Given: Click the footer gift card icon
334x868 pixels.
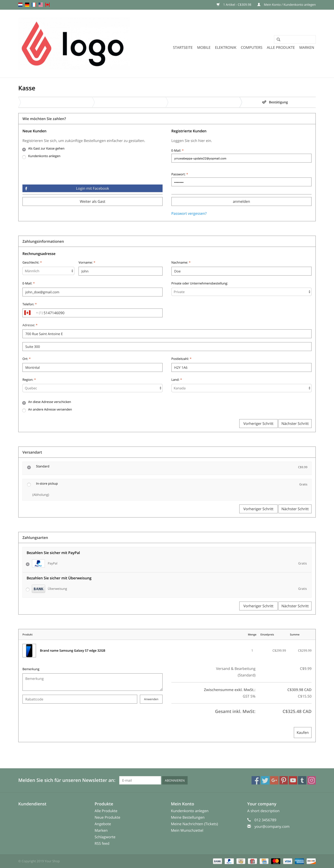Looking at the screenshot, I should (x=252, y=861).
